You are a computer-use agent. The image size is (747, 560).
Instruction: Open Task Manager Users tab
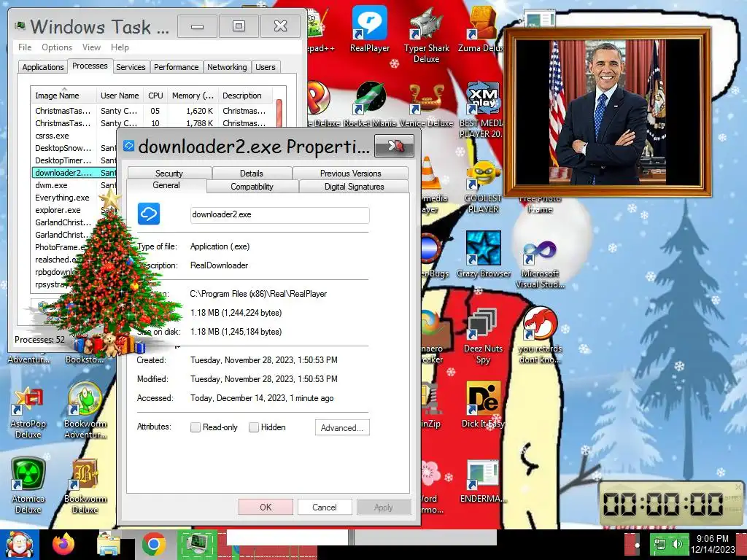coord(266,66)
